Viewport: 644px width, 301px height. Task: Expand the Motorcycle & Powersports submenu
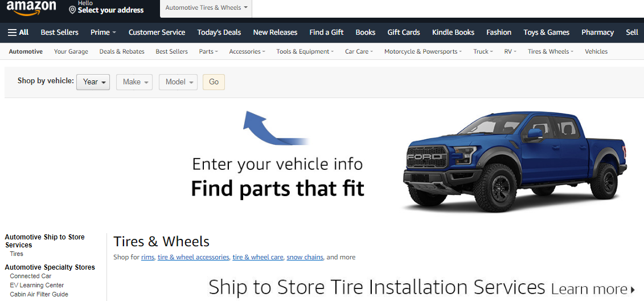tap(423, 51)
